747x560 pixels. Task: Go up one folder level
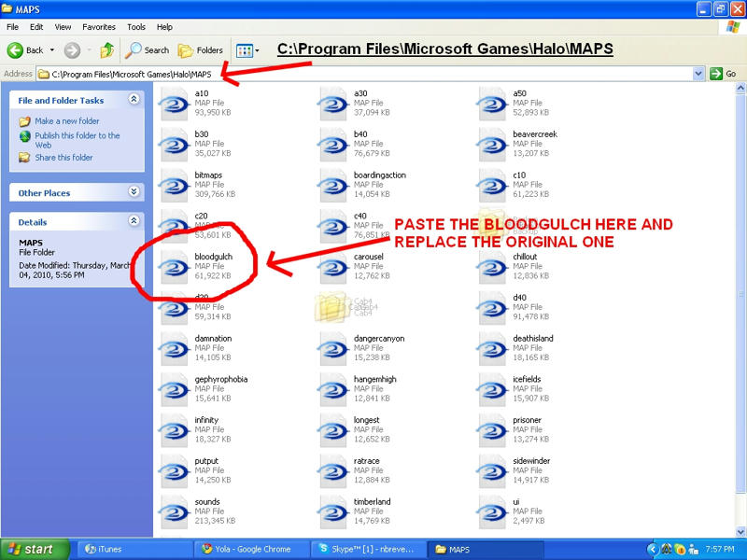click(x=106, y=50)
